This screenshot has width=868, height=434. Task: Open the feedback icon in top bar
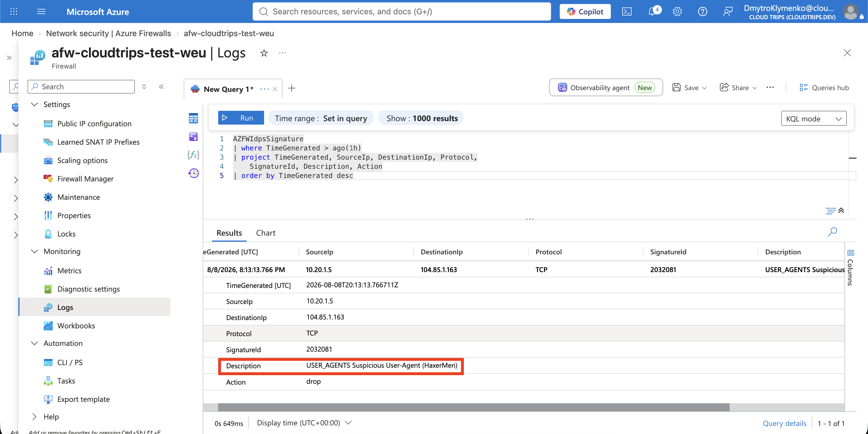coord(728,11)
